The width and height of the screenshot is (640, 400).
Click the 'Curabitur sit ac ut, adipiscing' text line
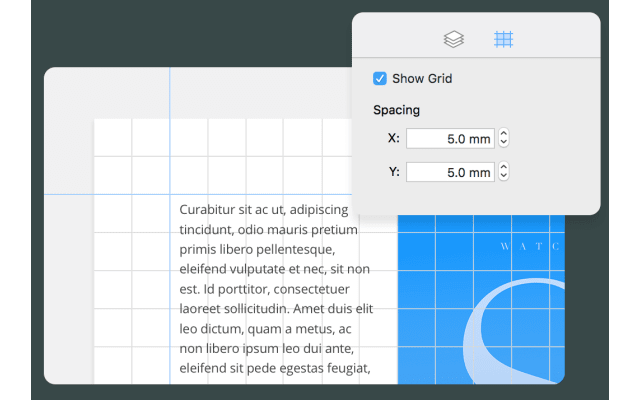click(x=264, y=210)
